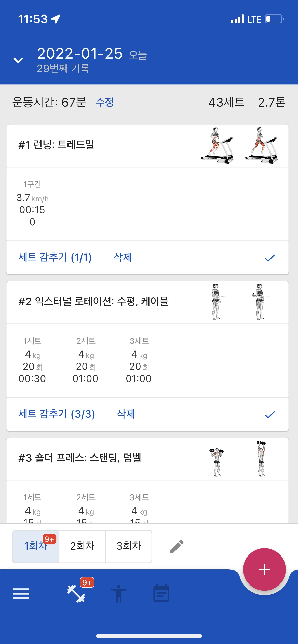298x644 pixels.
Task: Open the calendar history icon
Action: click(161, 593)
